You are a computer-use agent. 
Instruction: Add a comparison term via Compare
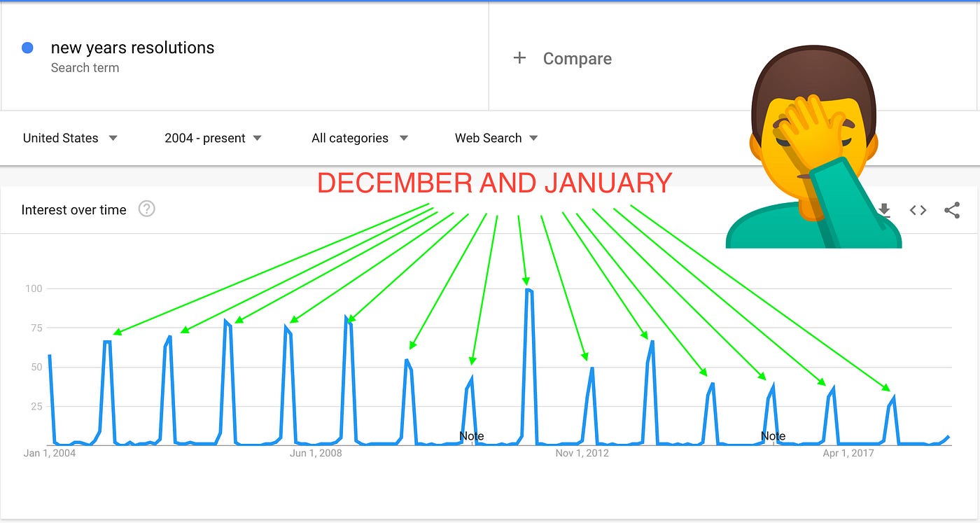coord(577,59)
